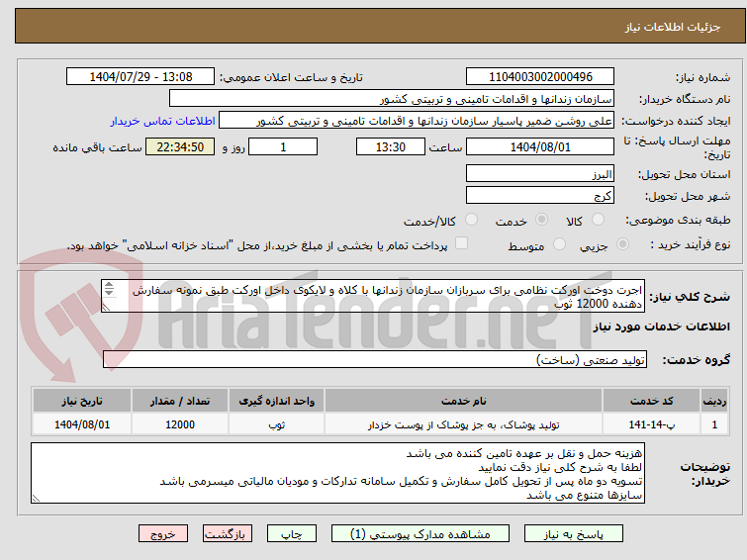This screenshot has height=560, width=747.
Task: Toggle the اسناد خزانه اسلامی payment checkbox
Action: (461, 243)
